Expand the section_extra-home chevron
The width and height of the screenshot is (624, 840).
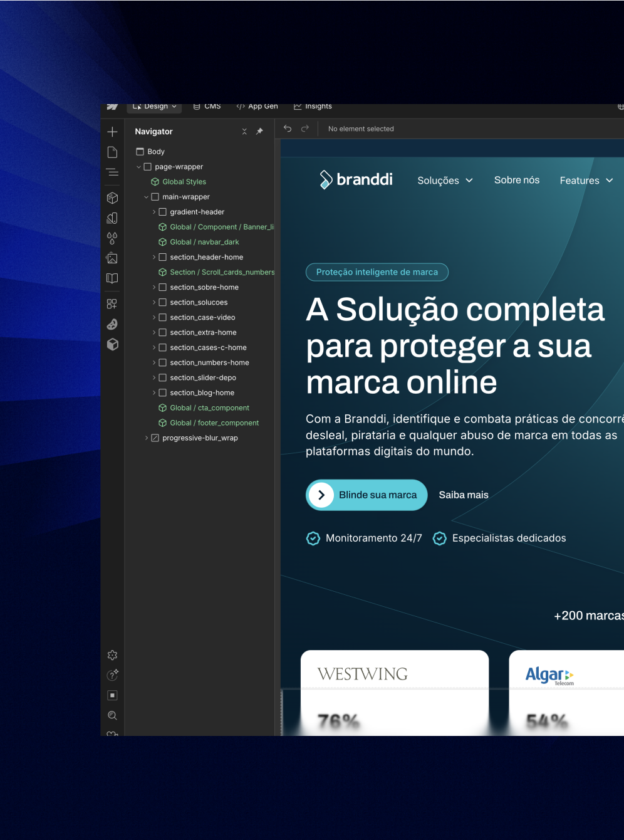(x=153, y=332)
